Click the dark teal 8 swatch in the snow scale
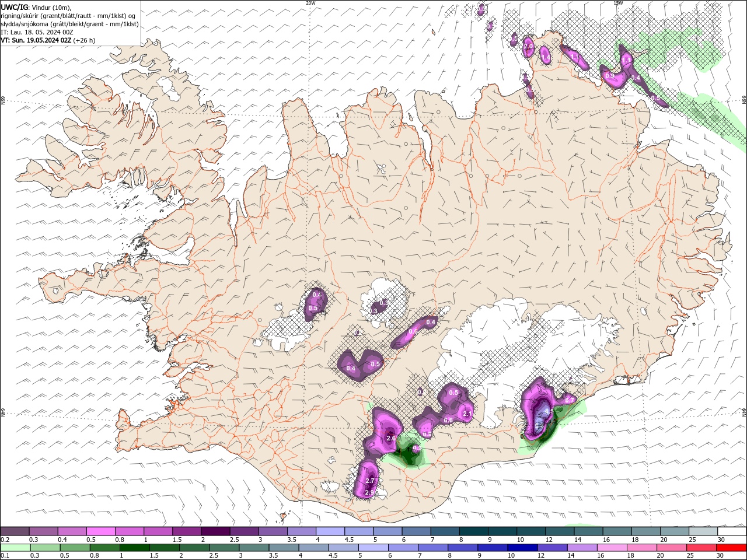The height and width of the screenshot is (560, 747). click(x=473, y=531)
